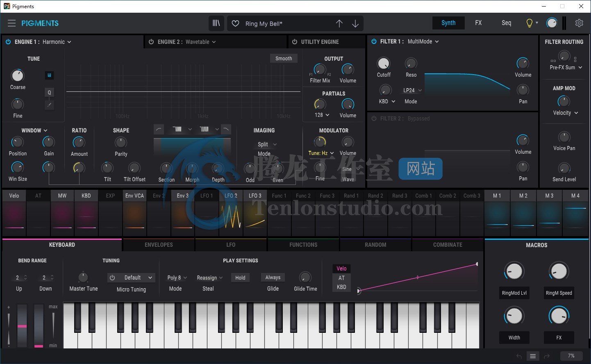Toggle Micro Tuning power button
This screenshot has height=364, width=591.
click(112, 278)
